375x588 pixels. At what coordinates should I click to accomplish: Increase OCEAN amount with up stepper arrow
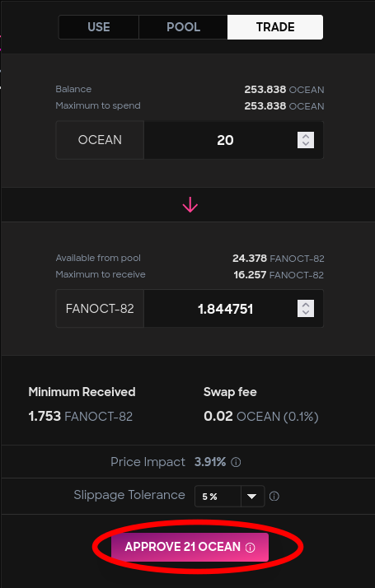tap(306, 137)
